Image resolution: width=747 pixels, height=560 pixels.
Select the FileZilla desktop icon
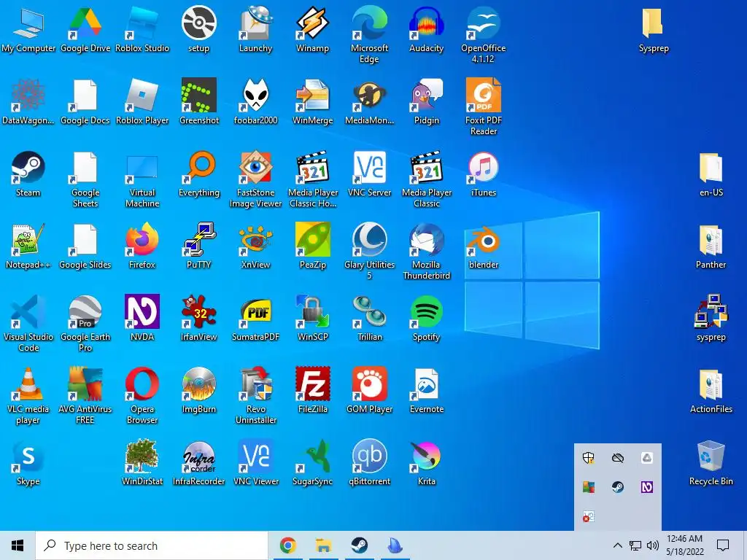(312, 391)
